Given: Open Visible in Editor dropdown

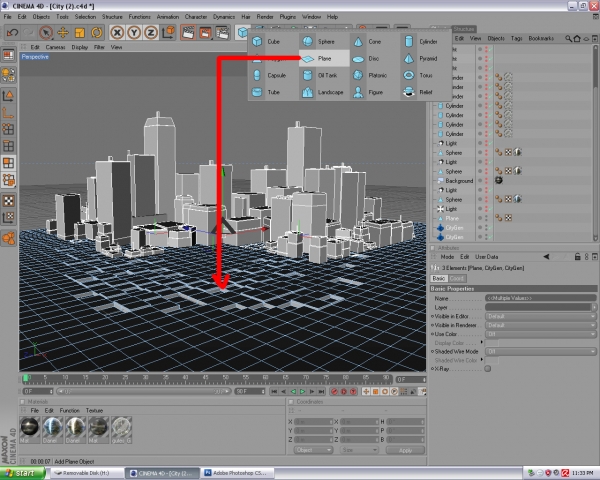Looking at the screenshot, I should pyautogui.click(x=541, y=317).
